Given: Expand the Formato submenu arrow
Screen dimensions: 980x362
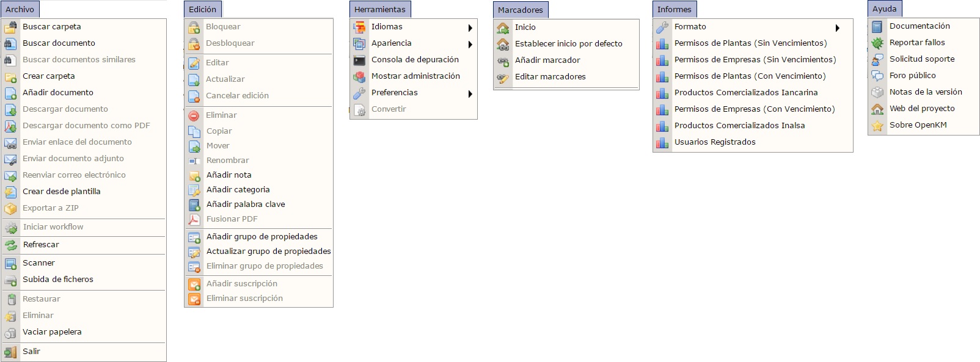Looking at the screenshot, I should (838, 27).
